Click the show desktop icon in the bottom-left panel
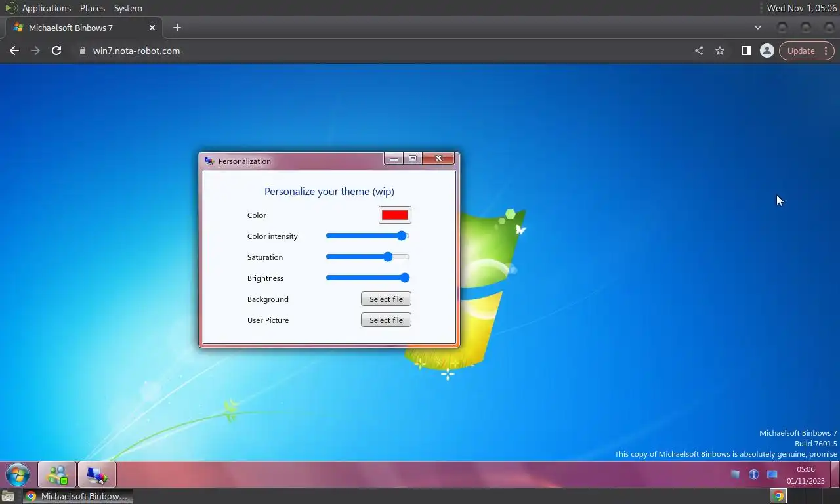This screenshot has width=840, height=504. [x=8, y=496]
